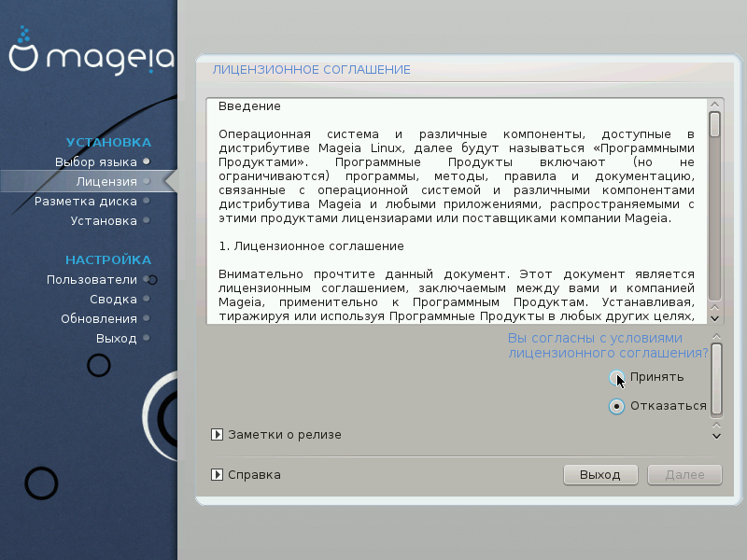Click the Лицензия step in sidebar

[x=106, y=181]
